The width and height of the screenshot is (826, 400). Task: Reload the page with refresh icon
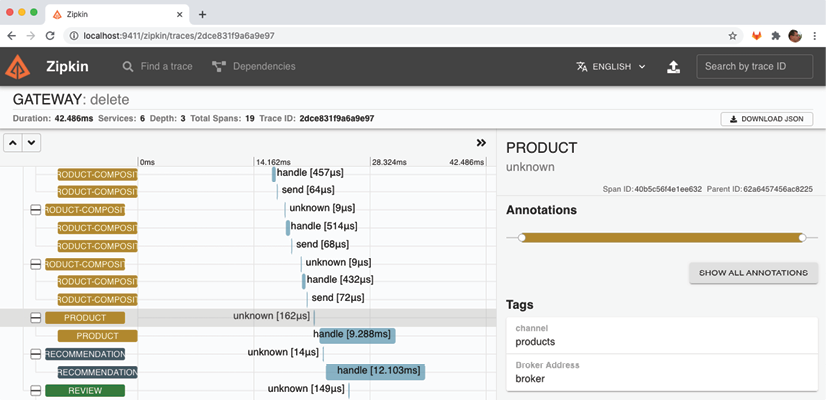pos(50,36)
